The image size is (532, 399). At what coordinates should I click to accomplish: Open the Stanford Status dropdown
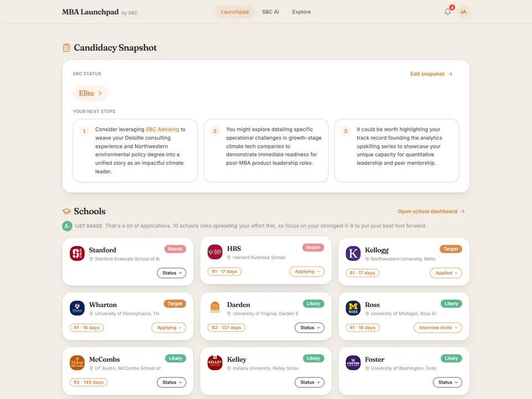tap(172, 273)
